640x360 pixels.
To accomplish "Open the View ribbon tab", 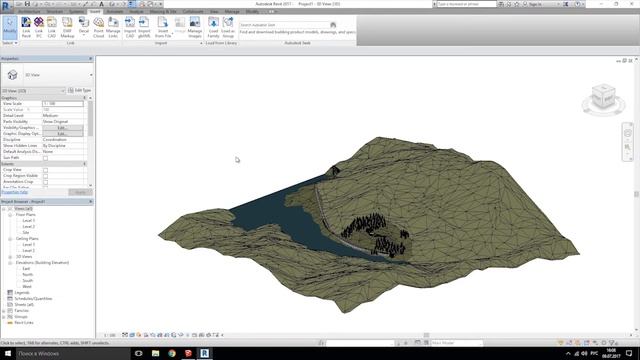I will pos(214,11).
